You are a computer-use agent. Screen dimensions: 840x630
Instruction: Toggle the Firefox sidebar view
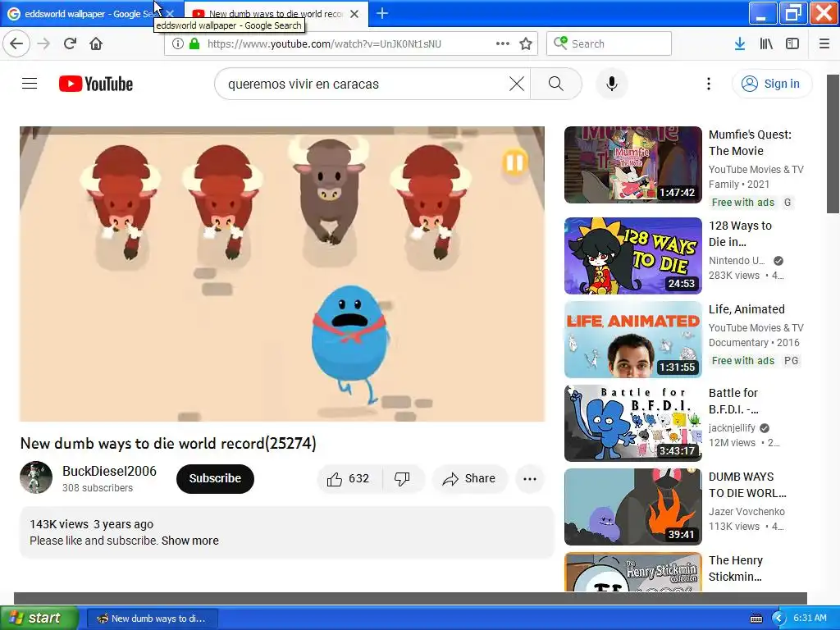pos(792,43)
